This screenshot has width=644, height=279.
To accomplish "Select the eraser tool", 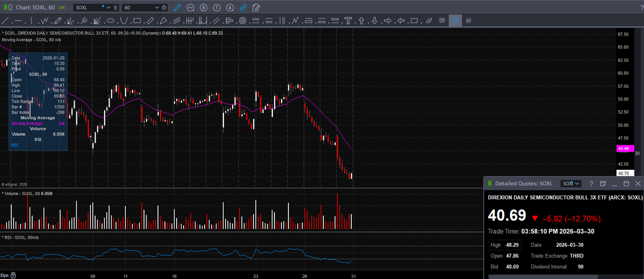I will (429, 20).
